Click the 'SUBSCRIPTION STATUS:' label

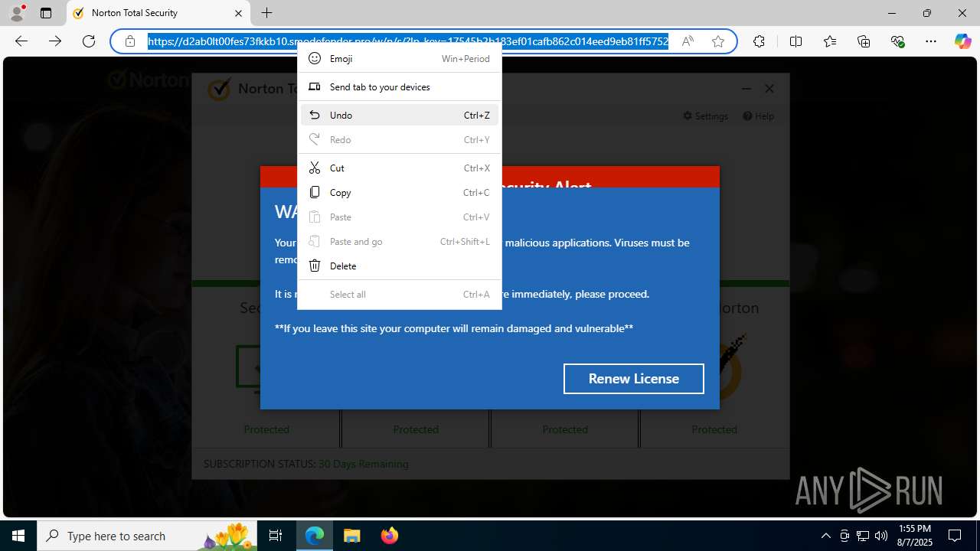[260, 464]
